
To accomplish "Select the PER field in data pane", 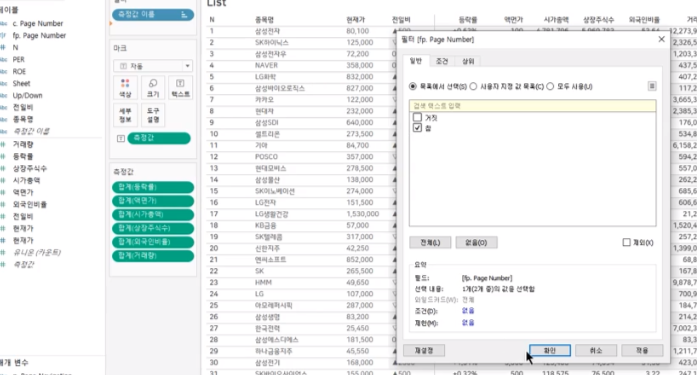I will (19, 60).
